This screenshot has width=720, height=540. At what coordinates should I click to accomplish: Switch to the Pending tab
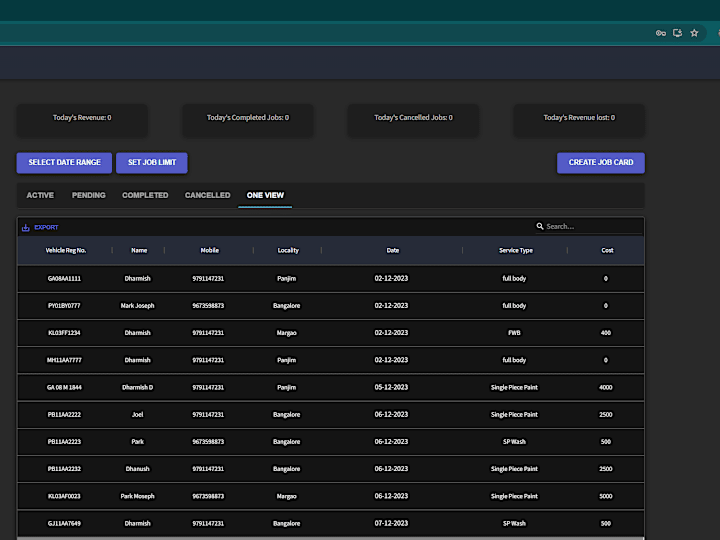pyautogui.click(x=89, y=196)
